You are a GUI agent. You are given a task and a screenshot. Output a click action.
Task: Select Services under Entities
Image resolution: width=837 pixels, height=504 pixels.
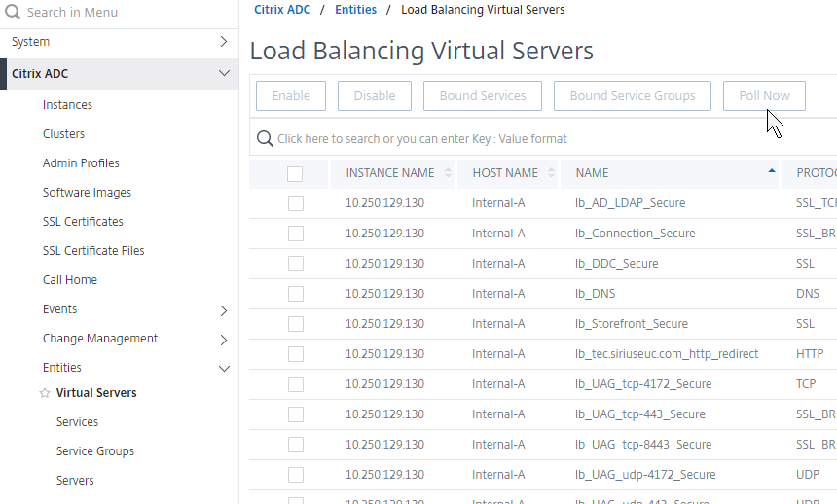(x=78, y=421)
